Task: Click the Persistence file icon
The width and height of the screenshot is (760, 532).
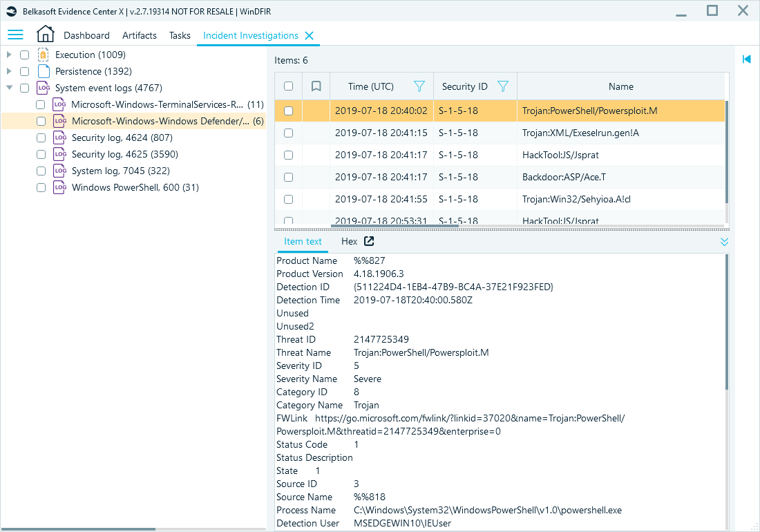Action: tap(44, 71)
